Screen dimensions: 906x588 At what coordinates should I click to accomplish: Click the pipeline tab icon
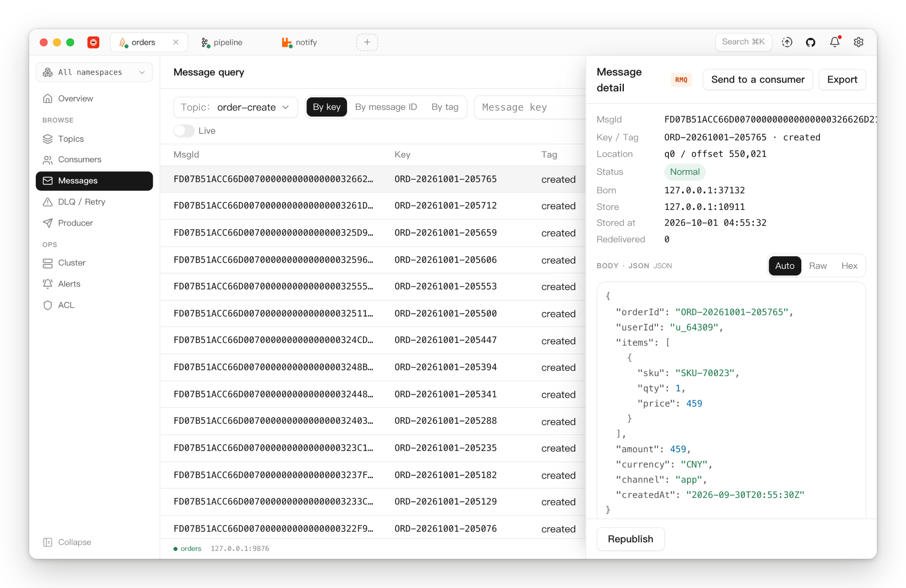pos(205,42)
